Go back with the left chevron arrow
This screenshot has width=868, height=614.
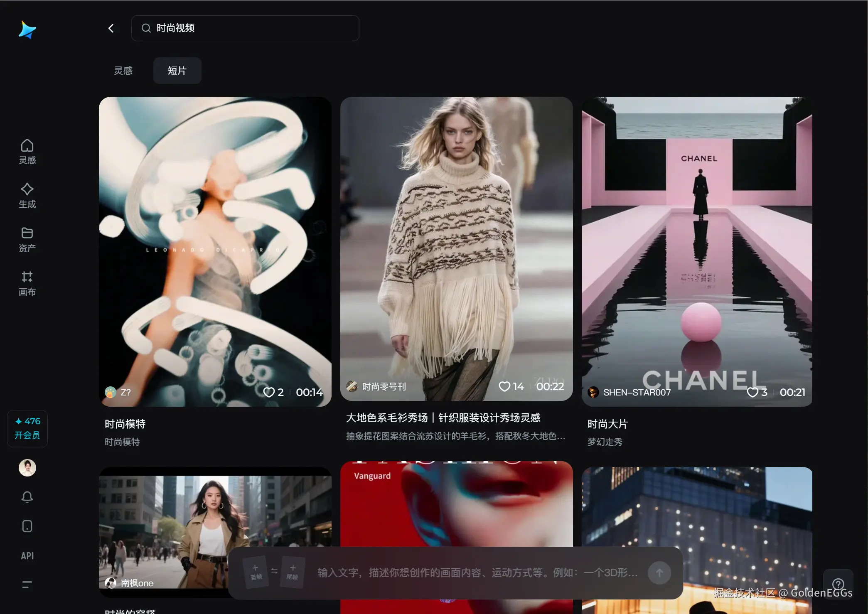click(x=111, y=28)
